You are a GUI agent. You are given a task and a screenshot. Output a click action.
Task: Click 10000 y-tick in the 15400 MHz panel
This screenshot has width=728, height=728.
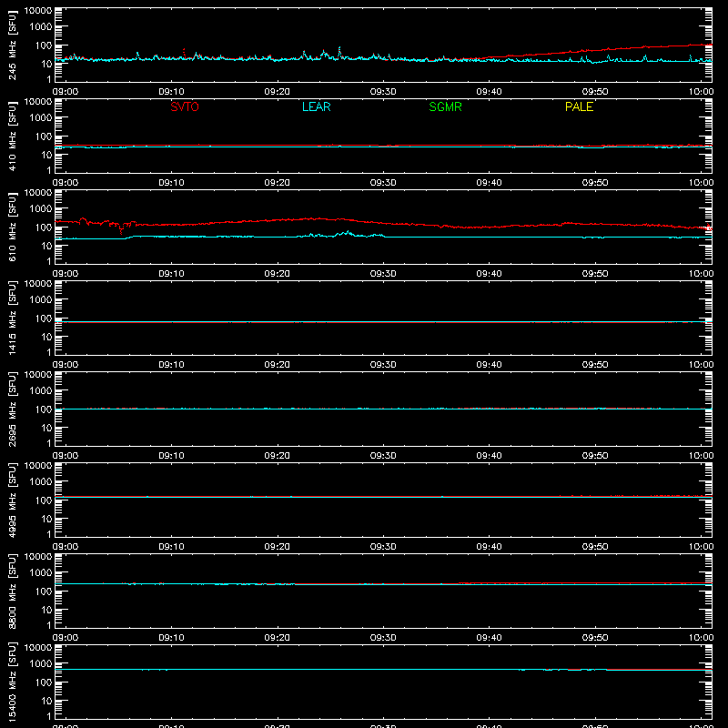38,648
